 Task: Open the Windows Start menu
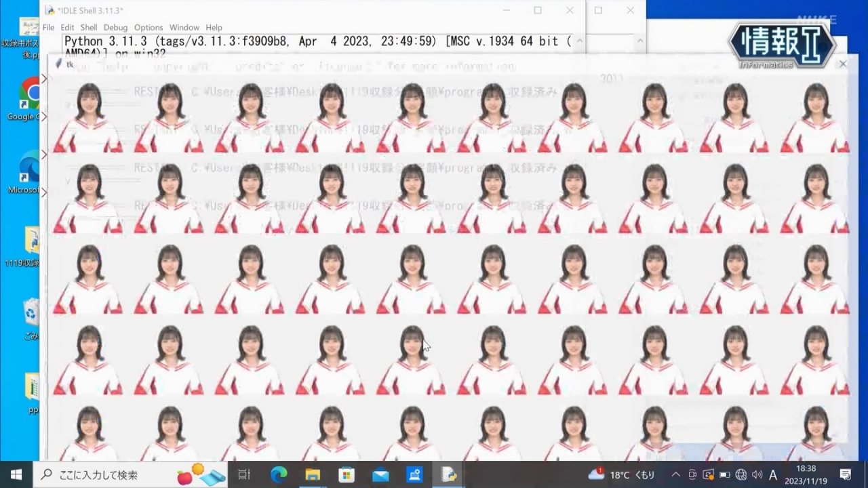pyautogui.click(x=16, y=474)
